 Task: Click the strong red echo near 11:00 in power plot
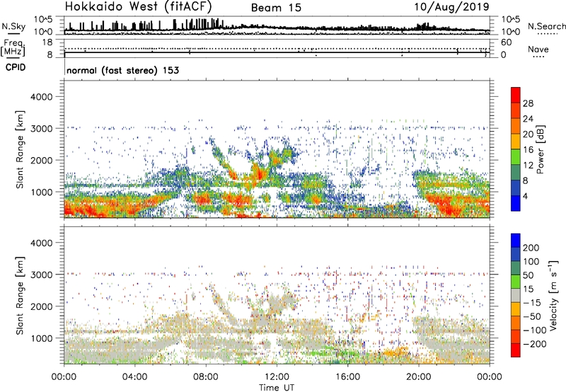[258, 172]
